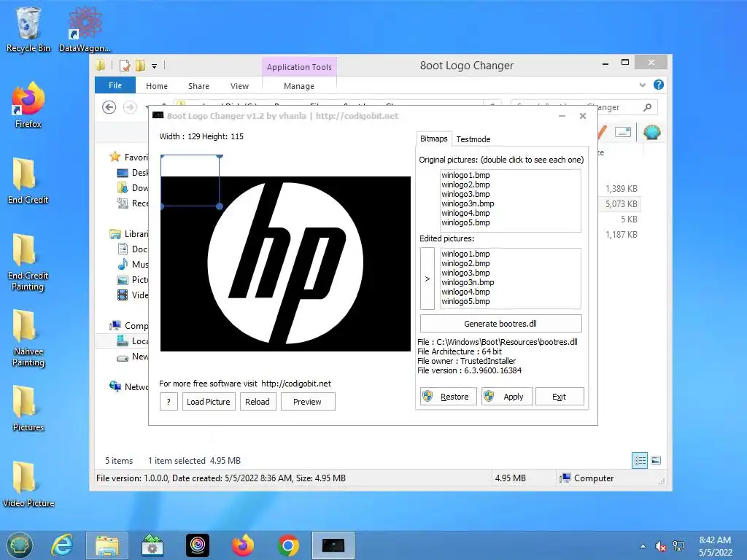Open Recycle Bin on the desktop
Viewport: 747px width, 560px height.
[28, 29]
